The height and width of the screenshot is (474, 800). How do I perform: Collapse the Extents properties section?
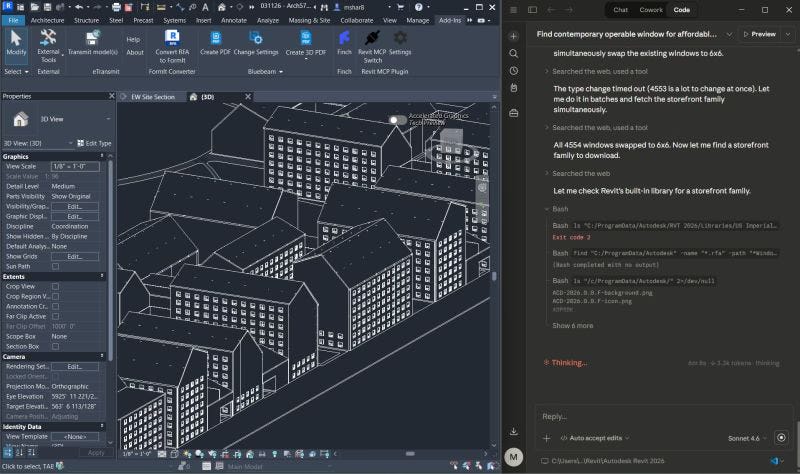(102, 276)
